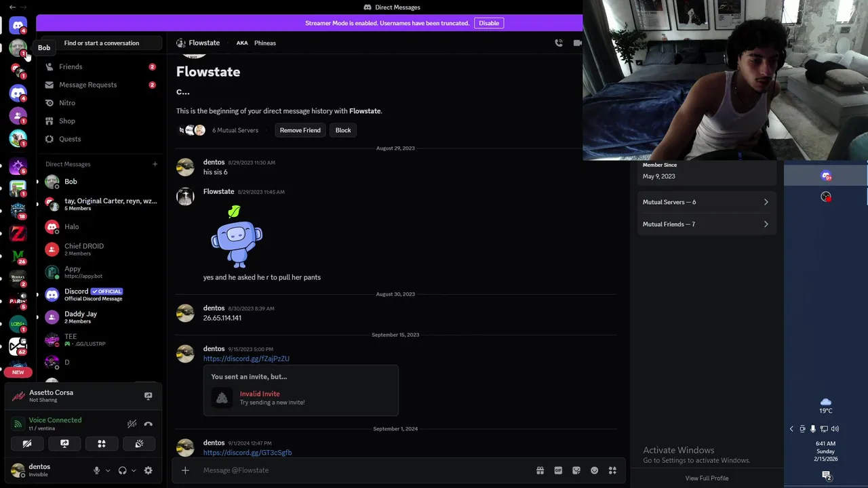Click dentos avatar on 26.65.114.141 message

[185, 313]
